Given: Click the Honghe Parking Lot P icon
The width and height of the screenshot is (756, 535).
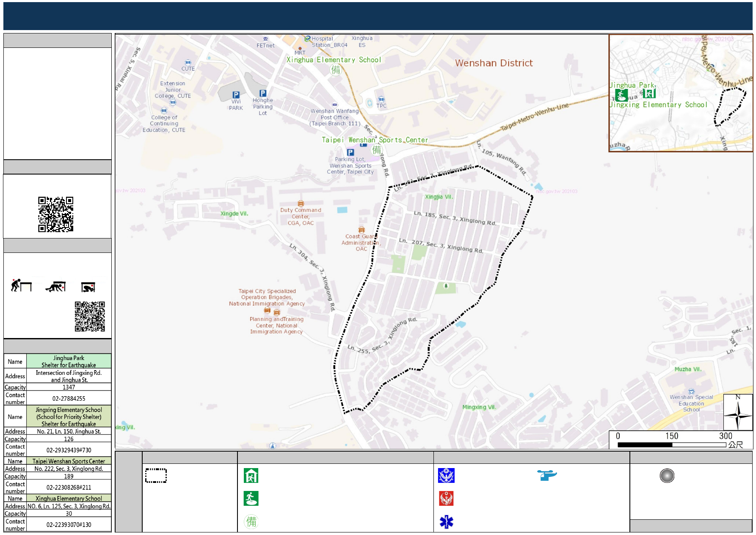Looking at the screenshot, I should pyautogui.click(x=262, y=93).
